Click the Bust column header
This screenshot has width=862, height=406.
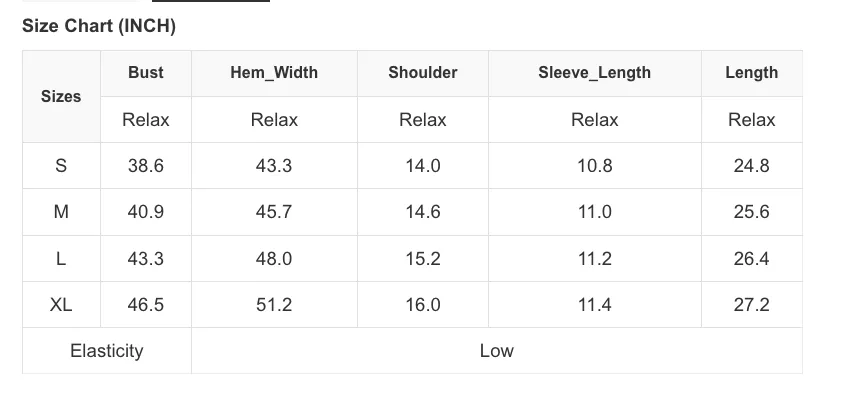146,73
